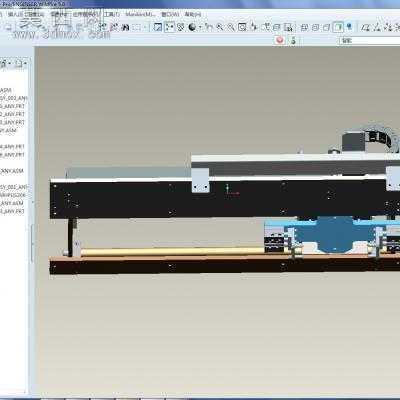Switch to Hidden Line display style
Image resolution: width=400 pixels, height=400 pixels.
pos(315,27)
